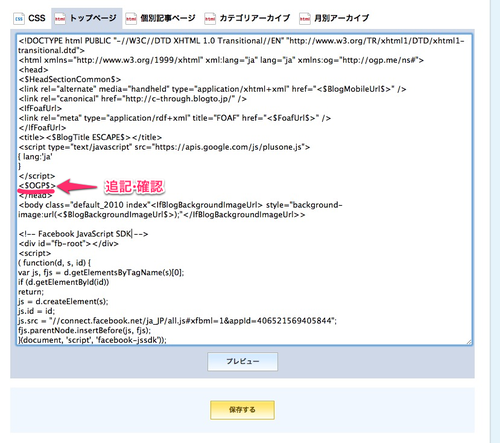Image resolution: width=500 pixels, height=443 pixels.
Task: Click the Facebook JavaScript SDK comment line
Action: pos(83,234)
